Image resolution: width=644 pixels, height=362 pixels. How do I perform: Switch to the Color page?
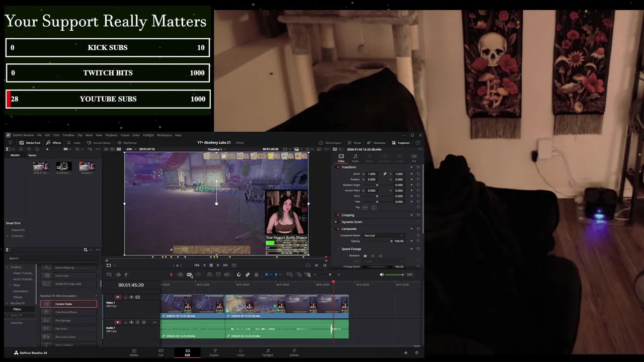click(x=240, y=352)
